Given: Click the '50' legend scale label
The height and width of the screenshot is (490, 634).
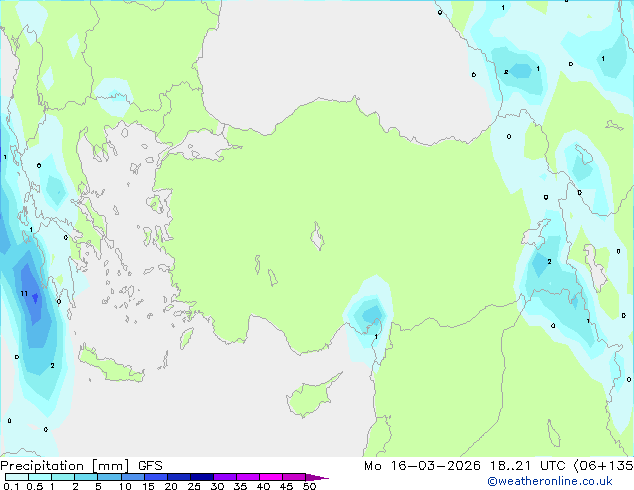Looking at the screenshot, I should (309, 486).
